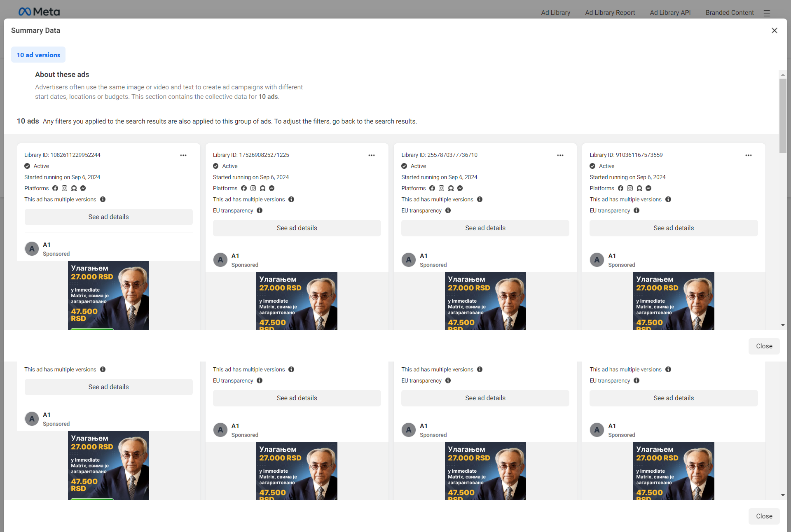
Task: Open options menu for Library ID 910361167573559
Action: coord(749,155)
